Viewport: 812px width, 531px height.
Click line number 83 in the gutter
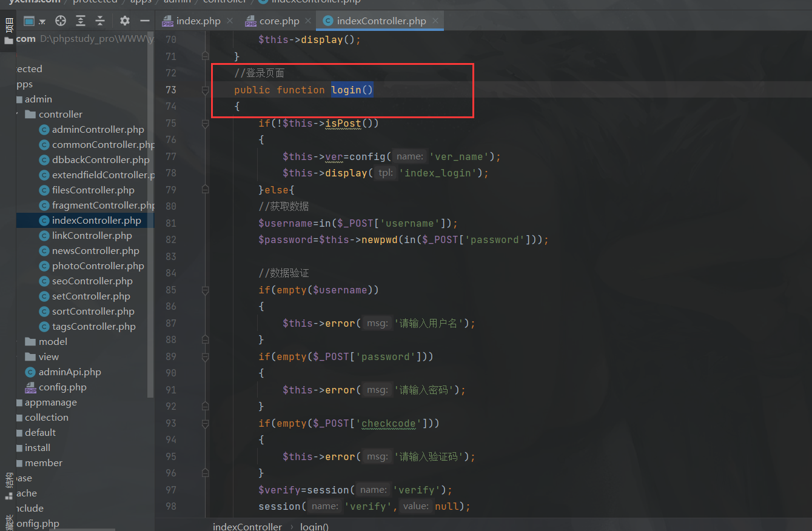point(170,256)
